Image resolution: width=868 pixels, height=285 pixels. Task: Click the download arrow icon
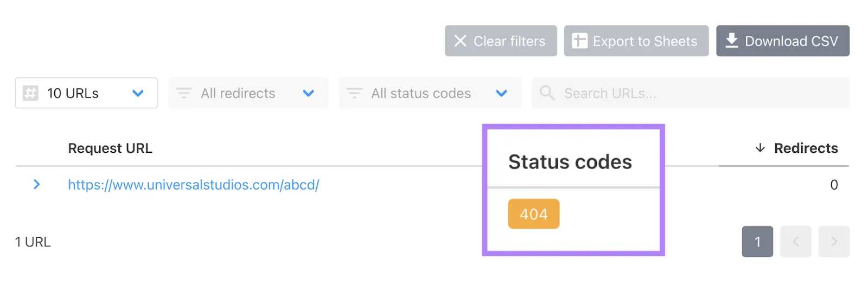pyautogui.click(x=731, y=41)
